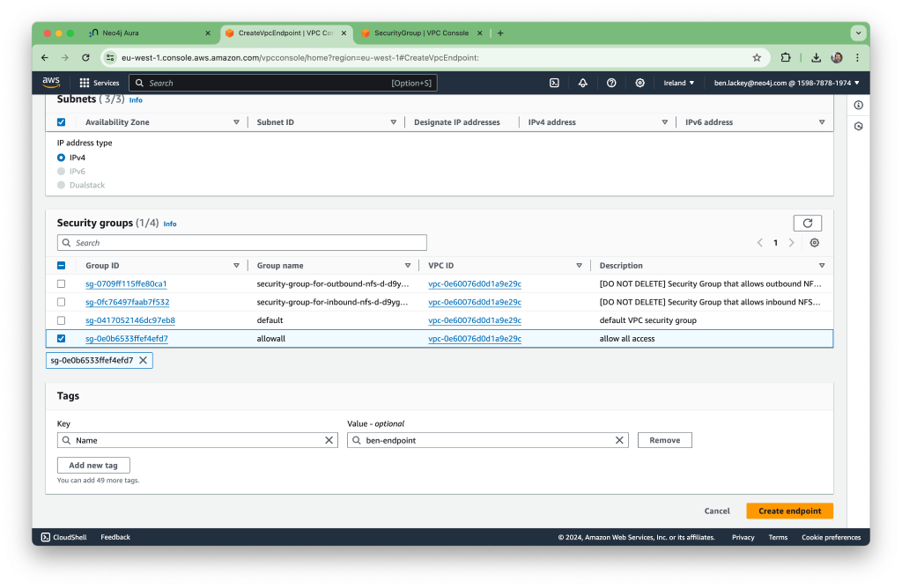Select the IPv4 address type radio button
902x588 pixels.
click(x=60, y=158)
